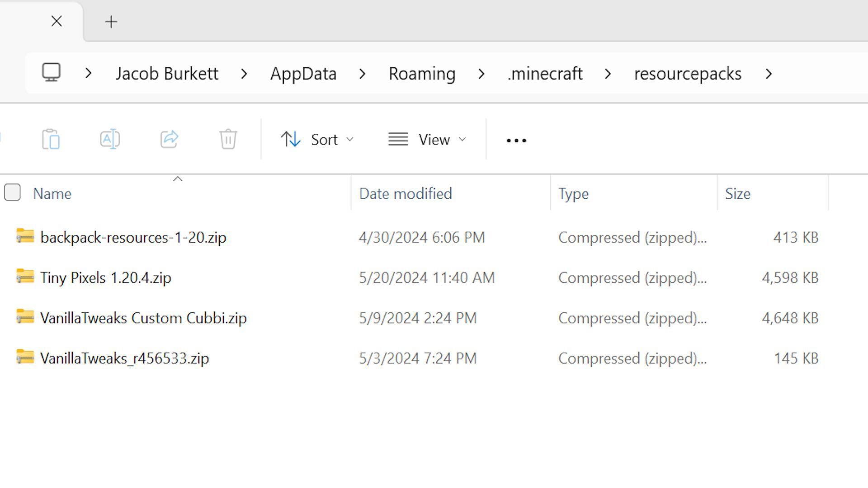The width and height of the screenshot is (868, 488).
Task: Close the current File Explorer tab
Action: click(x=57, y=21)
